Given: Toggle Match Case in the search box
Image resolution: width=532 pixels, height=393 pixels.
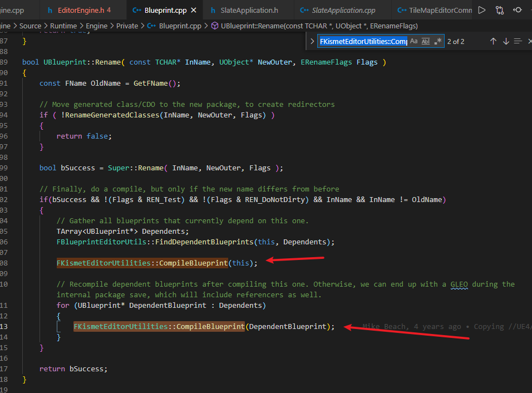Looking at the screenshot, I should click(x=414, y=41).
